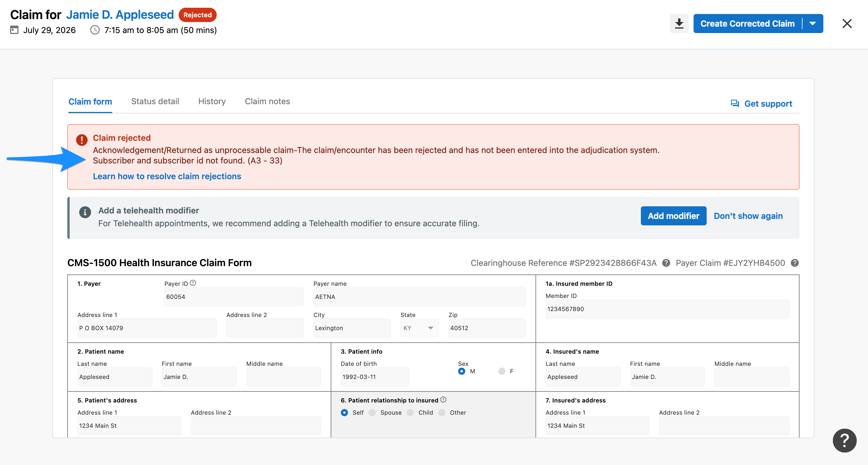Viewport: 868px width, 465px height.
Task: Open the Payer ID help tooltip icon
Action: 193,283
